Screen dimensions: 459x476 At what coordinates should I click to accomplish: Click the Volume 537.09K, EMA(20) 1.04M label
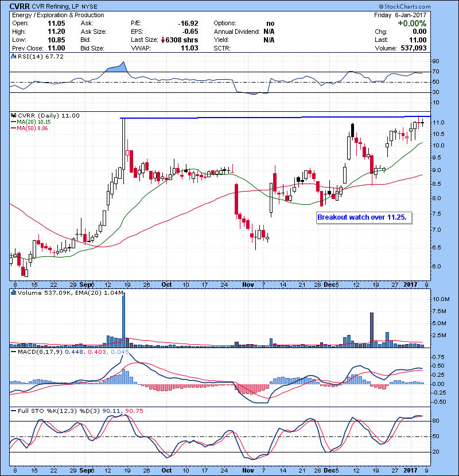coord(71,292)
